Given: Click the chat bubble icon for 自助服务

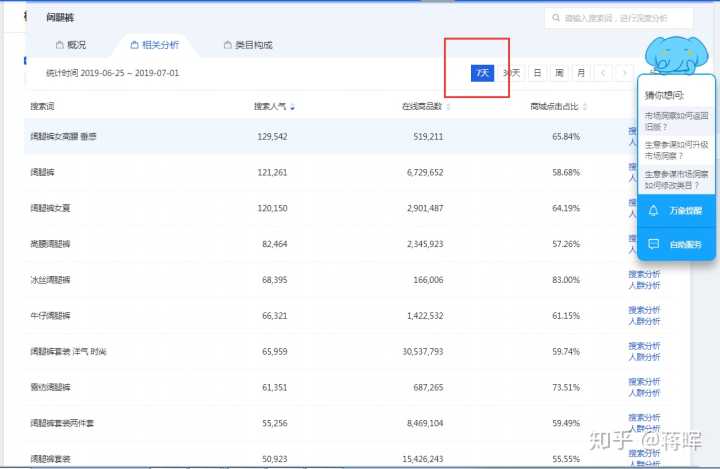Looking at the screenshot, I should (x=653, y=244).
